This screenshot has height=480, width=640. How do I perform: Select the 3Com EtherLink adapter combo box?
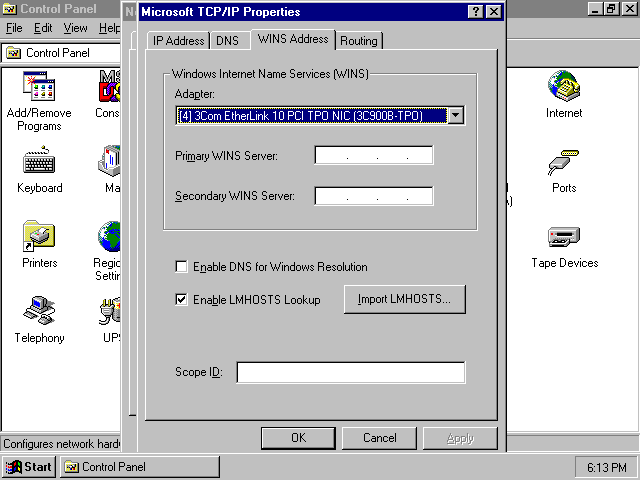click(x=320, y=116)
